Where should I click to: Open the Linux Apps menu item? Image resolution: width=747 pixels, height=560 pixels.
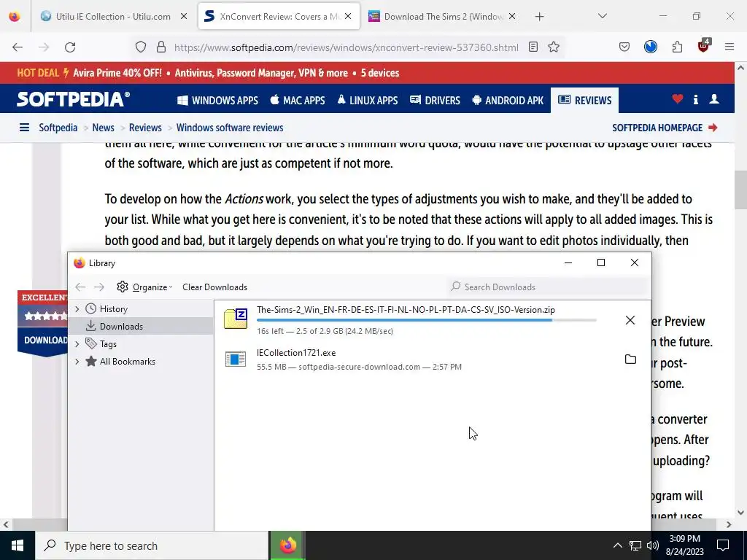(x=368, y=101)
